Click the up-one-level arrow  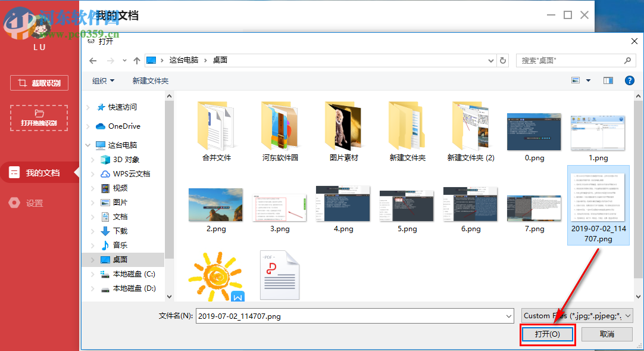tap(137, 60)
